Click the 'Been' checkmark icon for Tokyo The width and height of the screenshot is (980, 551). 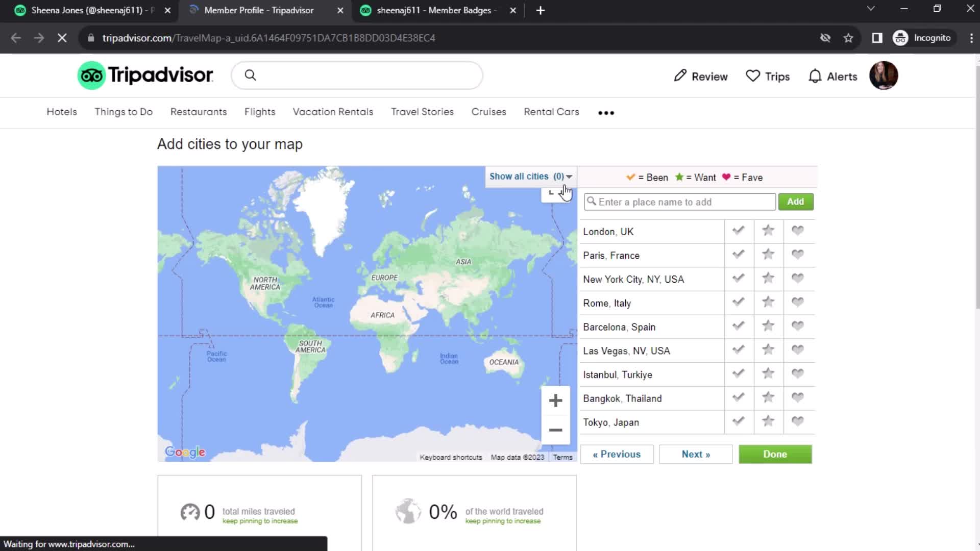click(739, 422)
